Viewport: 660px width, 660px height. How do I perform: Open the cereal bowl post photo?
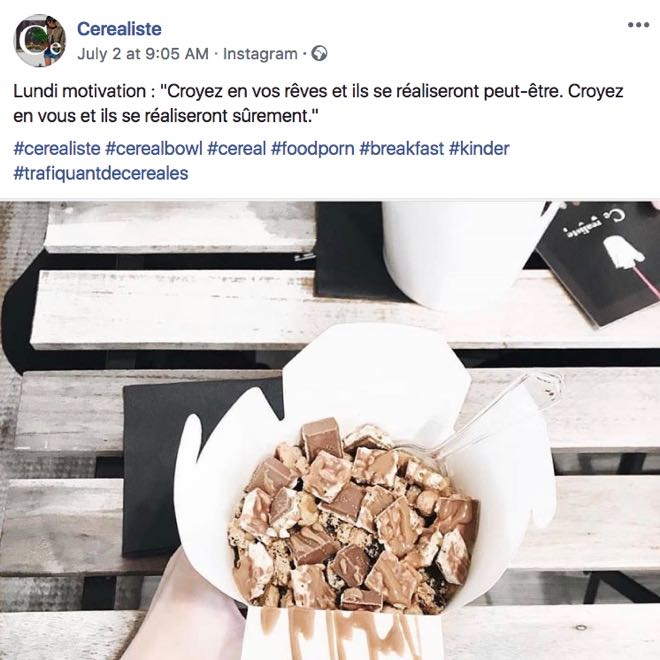[x=330, y=431]
